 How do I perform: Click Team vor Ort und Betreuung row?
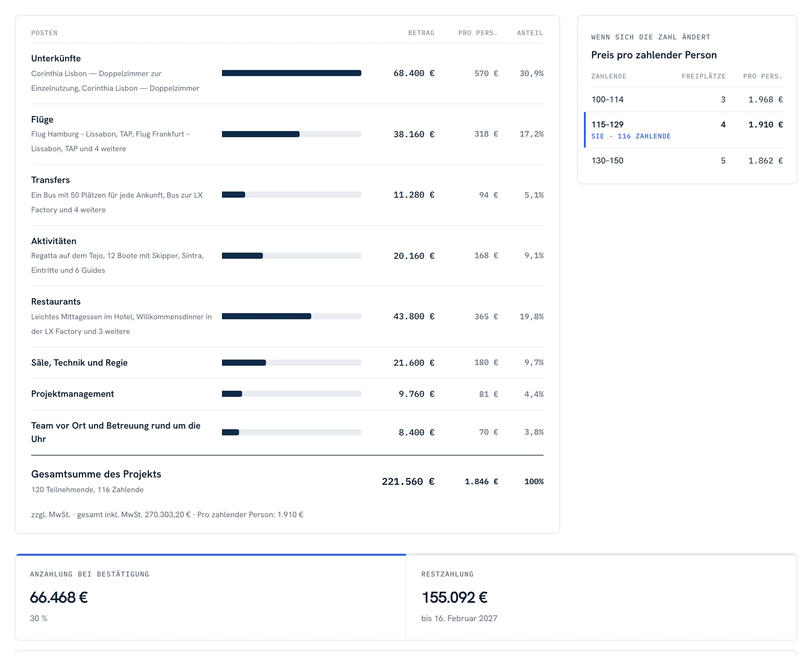click(287, 432)
